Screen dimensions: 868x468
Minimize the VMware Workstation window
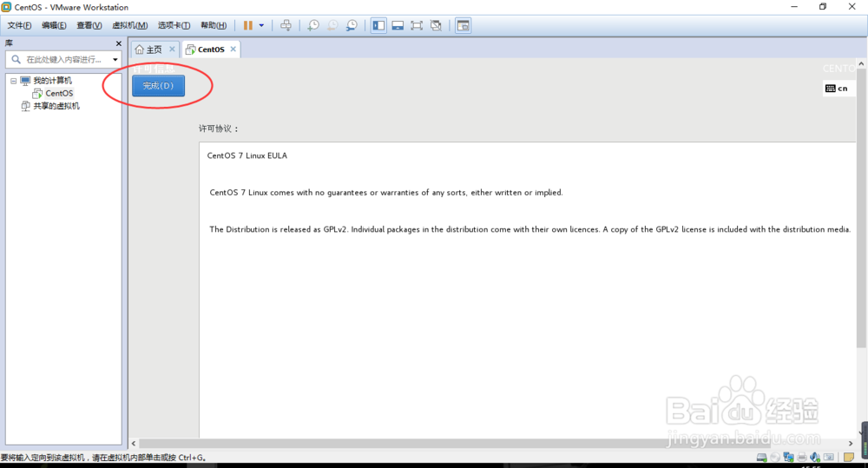(794, 7)
